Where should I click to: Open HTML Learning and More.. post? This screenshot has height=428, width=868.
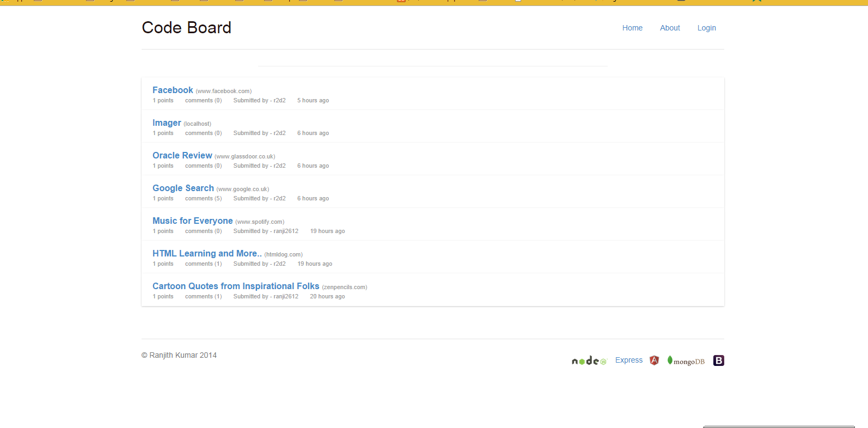click(207, 253)
